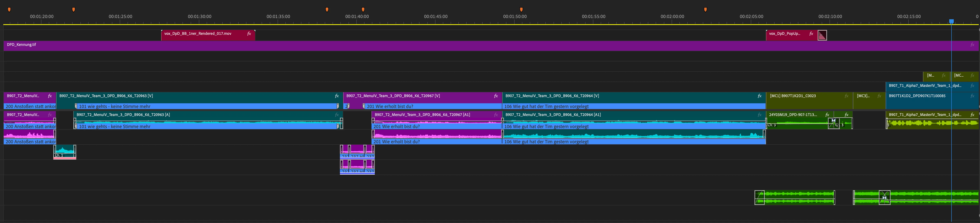Click the orange marker after 00:02:00:00
The height and width of the screenshot is (223, 980).
coord(705,9)
